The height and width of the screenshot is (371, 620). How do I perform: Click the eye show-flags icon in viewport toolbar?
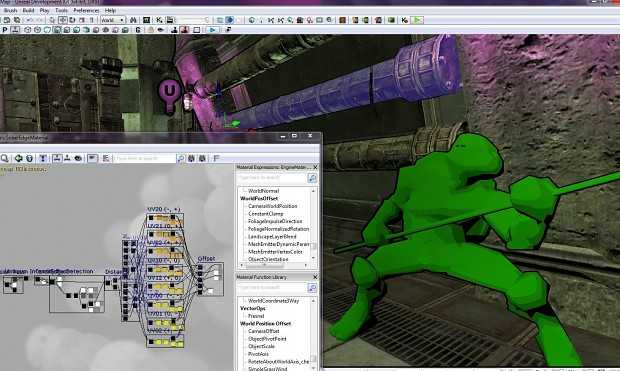coord(161,30)
